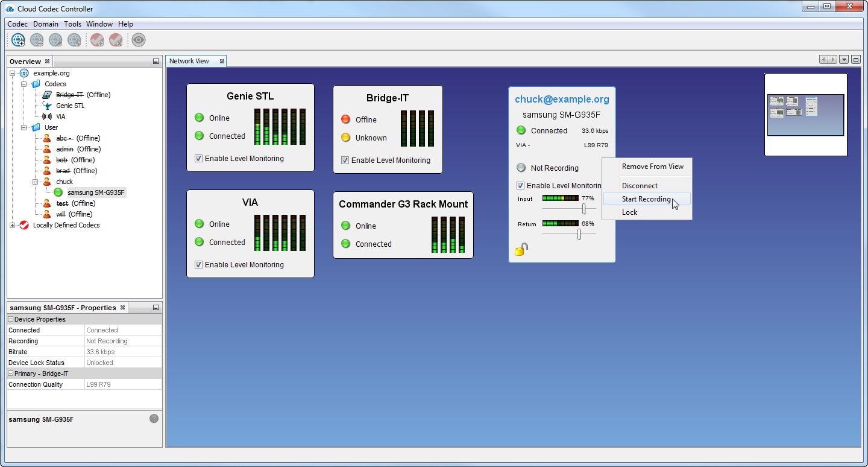Click the Add Codec globe icon
The image size is (868, 467).
coord(18,39)
